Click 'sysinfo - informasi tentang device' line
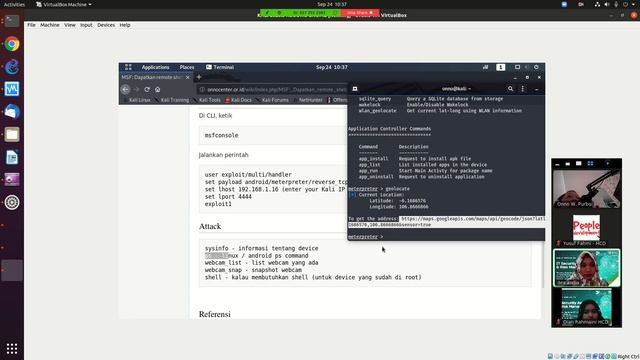Screen dimensions: 640x360 coord(262,248)
